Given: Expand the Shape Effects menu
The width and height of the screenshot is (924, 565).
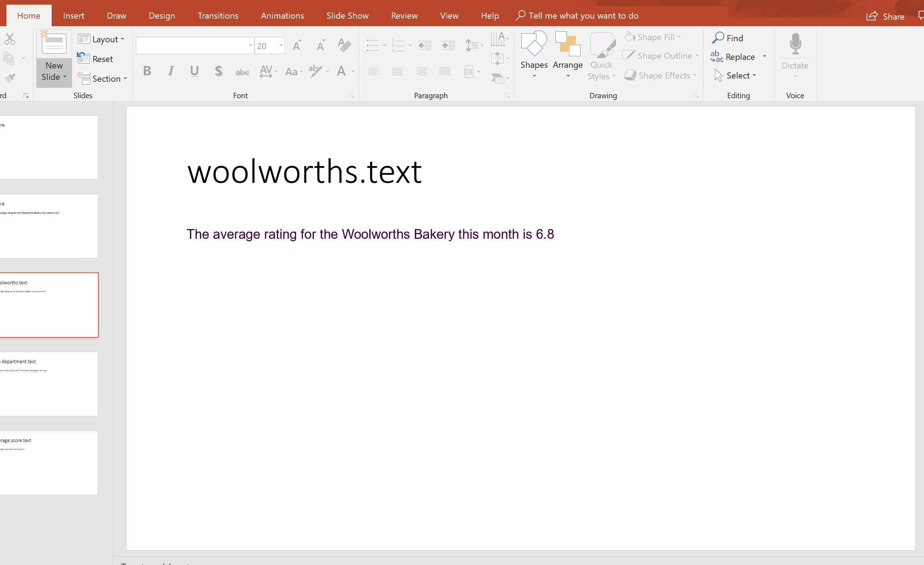Looking at the screenshot, I should [661, 75].
